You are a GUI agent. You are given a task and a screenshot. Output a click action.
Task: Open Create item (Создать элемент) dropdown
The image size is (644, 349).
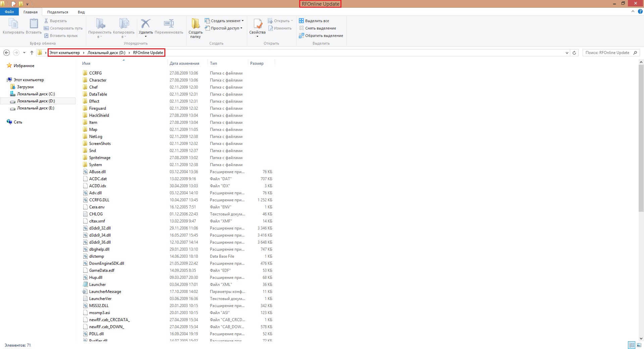point(224,21)
